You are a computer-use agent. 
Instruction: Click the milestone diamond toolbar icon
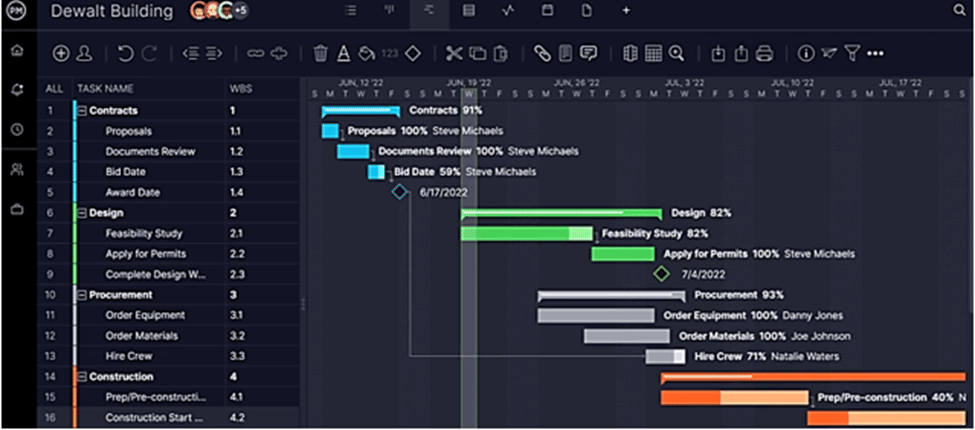click(x=412, y=53)
